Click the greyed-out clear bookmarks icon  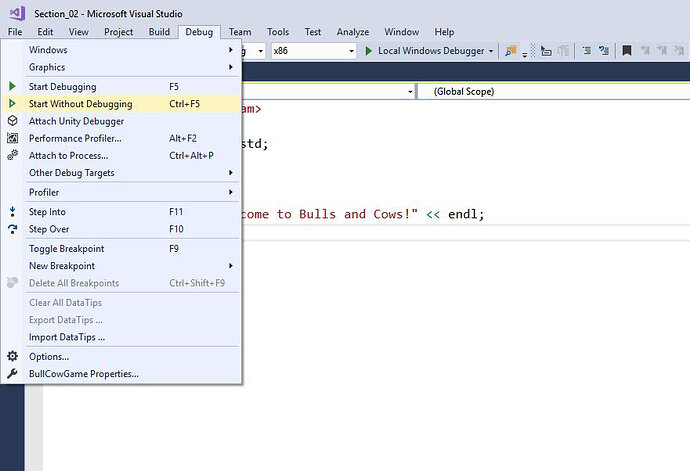point(679,51)
